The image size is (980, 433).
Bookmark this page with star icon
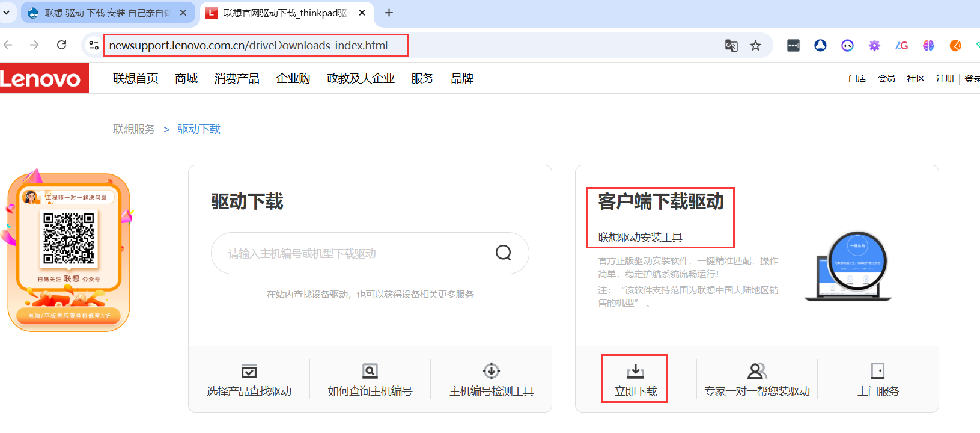coord(756,45)
